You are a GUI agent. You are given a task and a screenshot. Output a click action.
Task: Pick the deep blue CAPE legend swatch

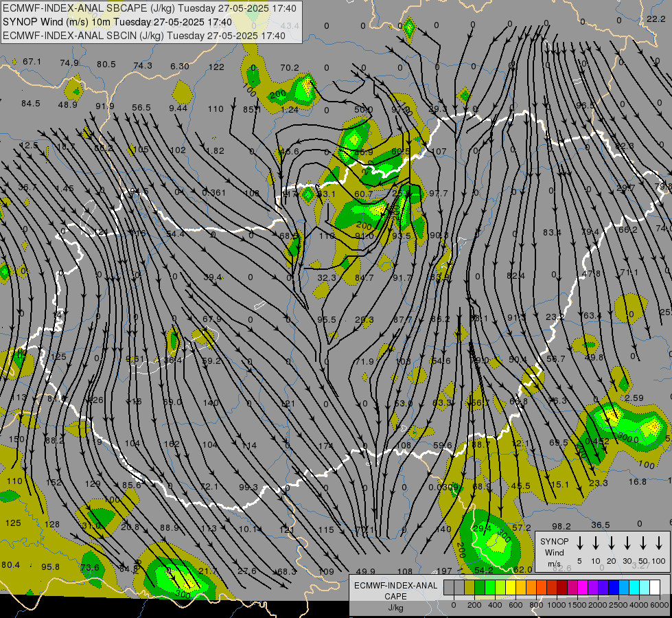(x=613, y=587)
